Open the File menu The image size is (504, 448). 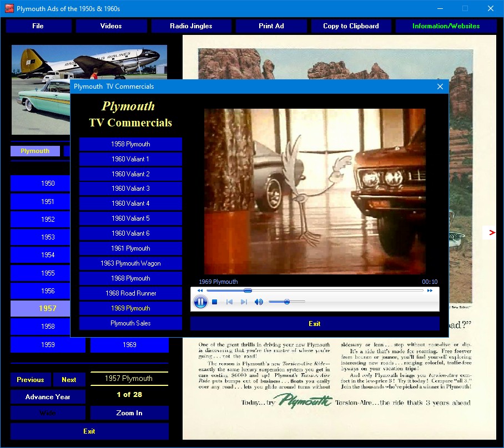[38, 26]
